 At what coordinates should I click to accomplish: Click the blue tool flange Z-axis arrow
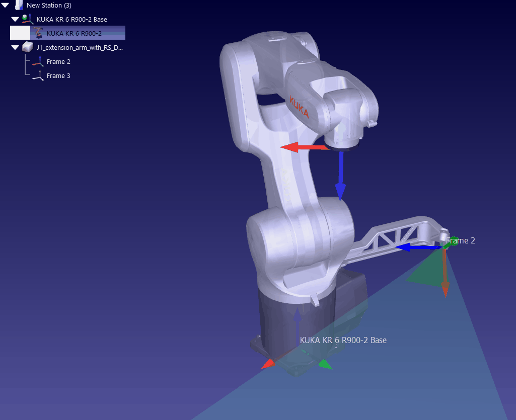pos(341,175)
